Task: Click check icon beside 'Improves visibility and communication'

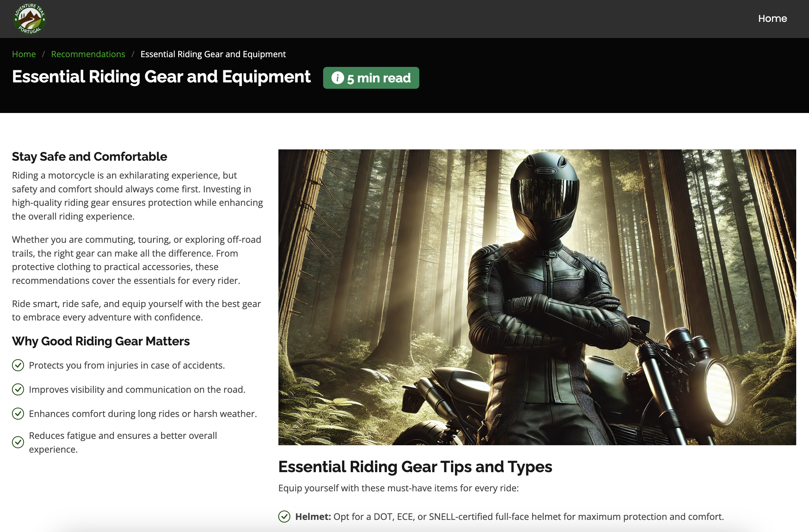Action: (18, 389)
